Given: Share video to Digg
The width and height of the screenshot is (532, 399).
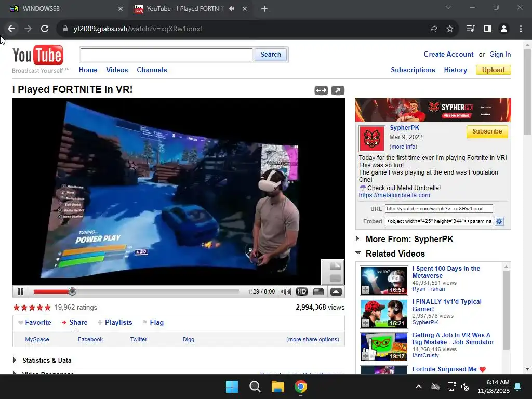Looking at the screenshot, I should [188, 339].
